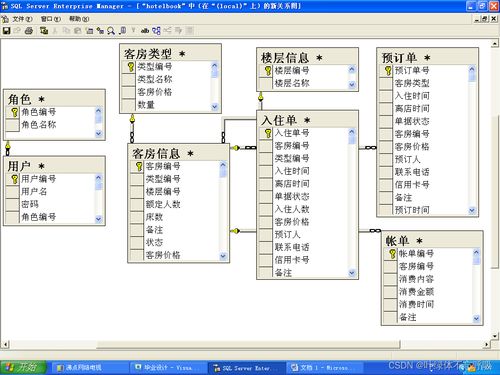Click relationship line between 楼层信息 and 入住单
Viewport: 500px width, 375px height.
click(x=261, y=100)
